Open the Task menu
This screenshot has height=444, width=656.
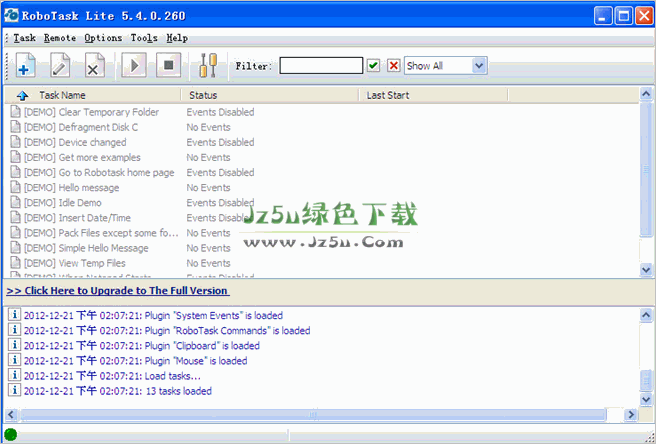(24, 38)
